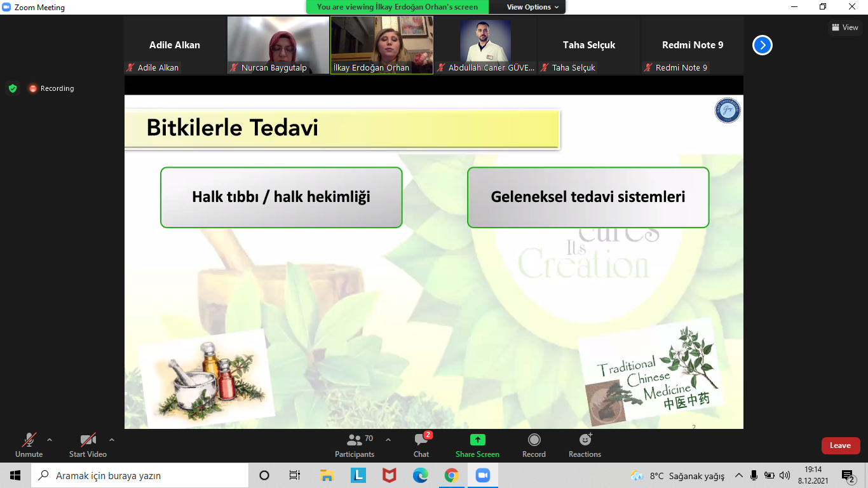Expand audio options arrow beside Unmute
This screenshot has width=868, height=488.
(50, 440)
